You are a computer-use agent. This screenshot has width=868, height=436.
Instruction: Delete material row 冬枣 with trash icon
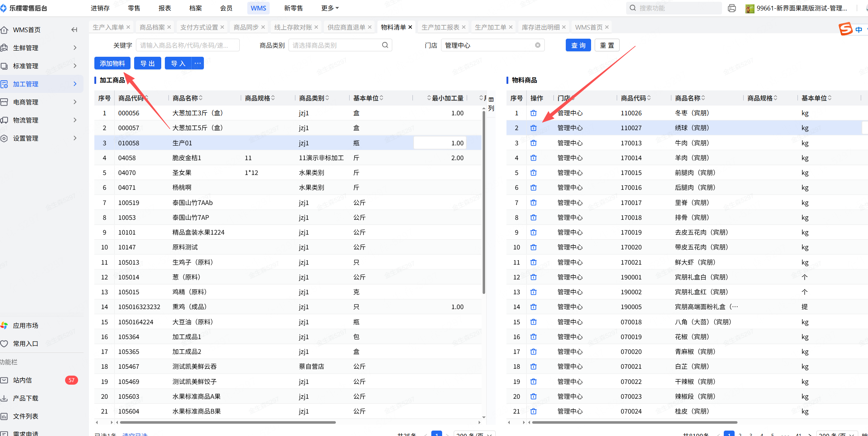pos(533,113)
